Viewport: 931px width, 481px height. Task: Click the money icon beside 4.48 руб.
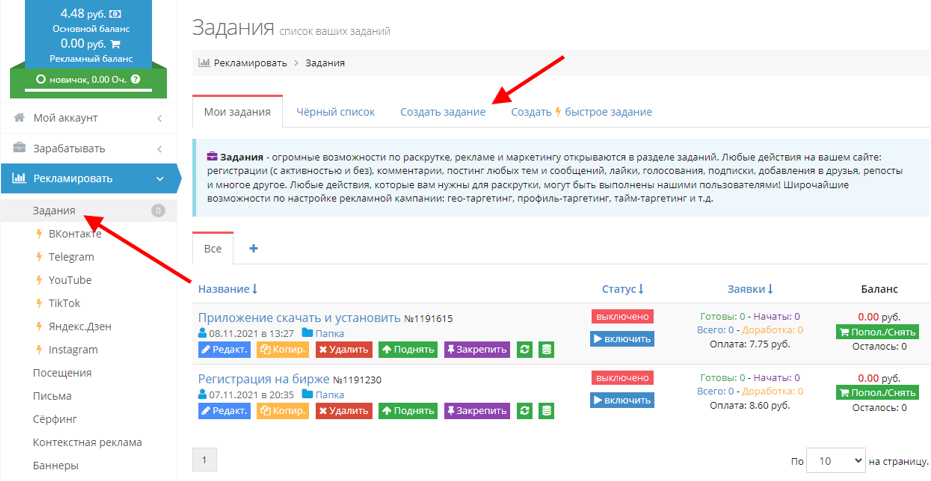tap(116, 14)
